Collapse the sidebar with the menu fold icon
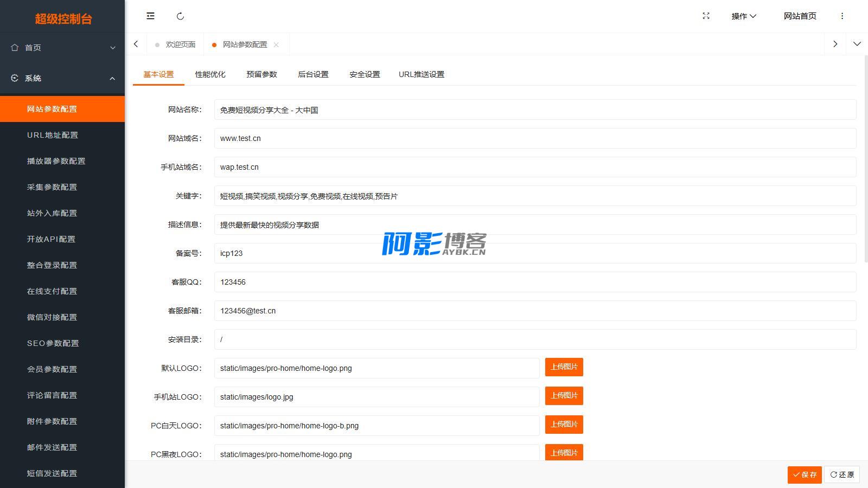Image resolution: width=868 pixels, height=488 pixels. pyautogui.click(x=150, y=16)
